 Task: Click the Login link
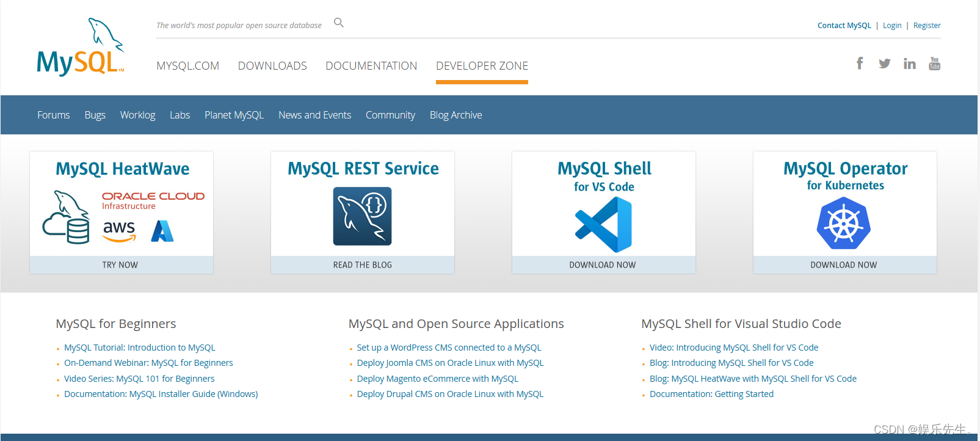[x=892, y=26]
